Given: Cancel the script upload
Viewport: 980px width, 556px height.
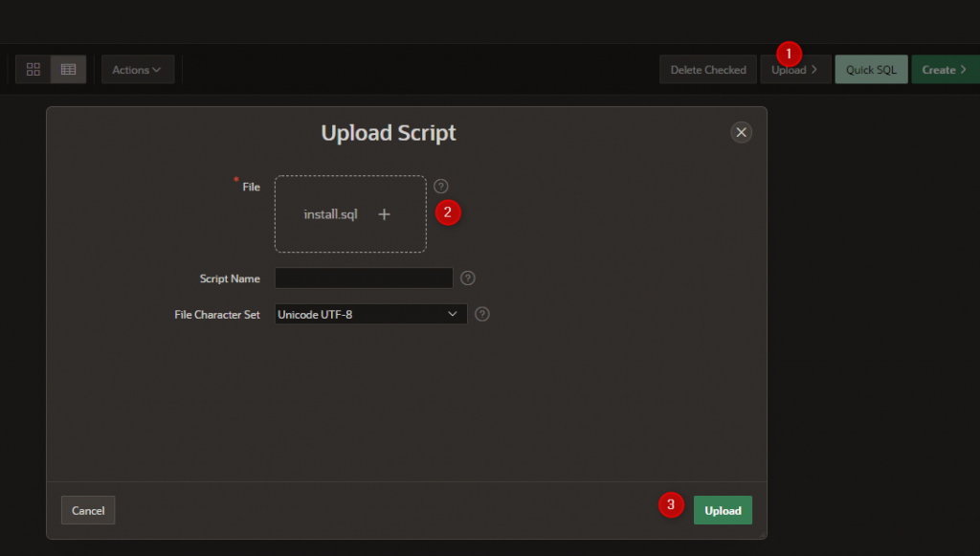Looking at the screenshot, I should click(x=88, y=510).
